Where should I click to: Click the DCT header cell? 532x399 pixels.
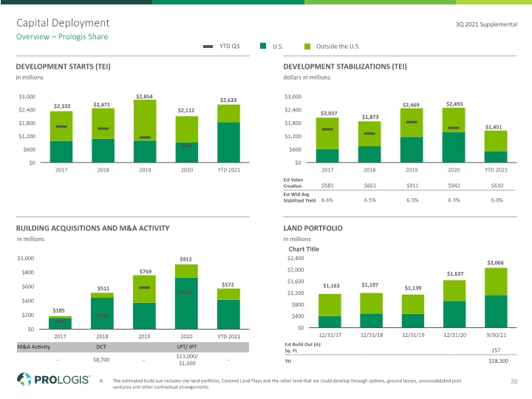tap(101, 347)
